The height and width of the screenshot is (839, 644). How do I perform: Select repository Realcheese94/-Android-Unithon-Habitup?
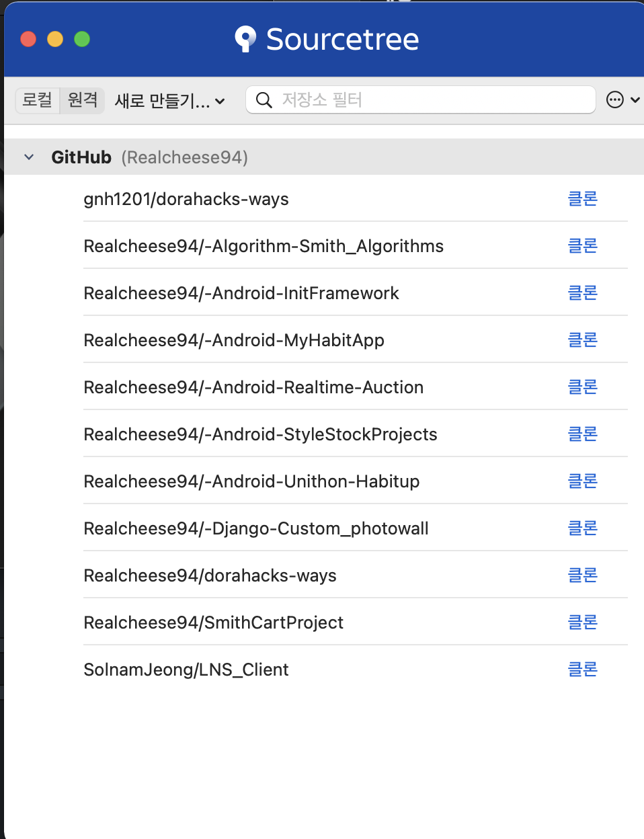tap(251, 482)
